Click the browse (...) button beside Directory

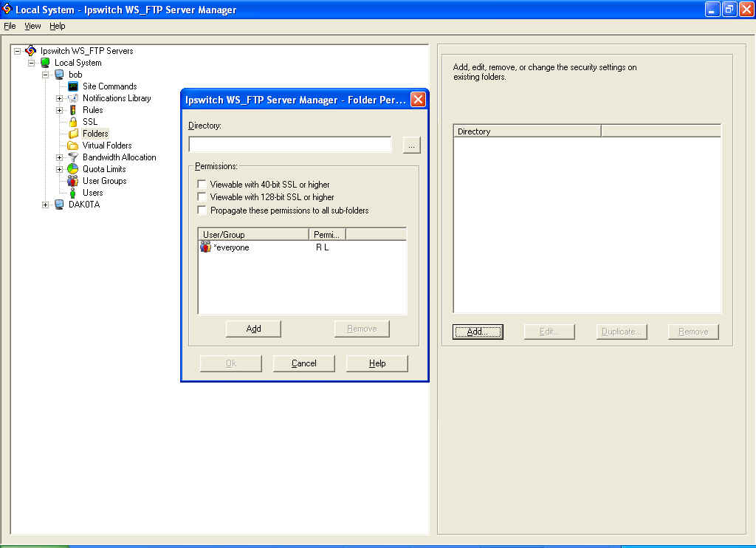[x=411, y=145]
